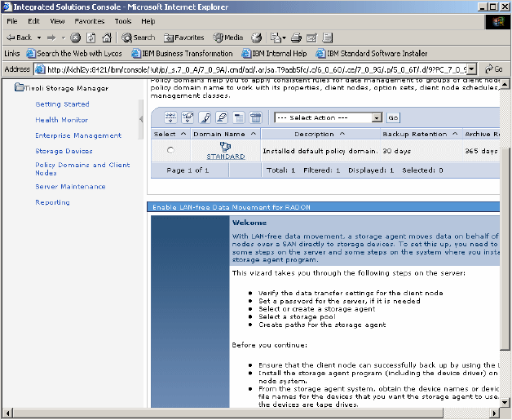Open Policy Domains and Client Nodes link
The height and width of the screenshot is (420, 512).
(x=82, y=169)
